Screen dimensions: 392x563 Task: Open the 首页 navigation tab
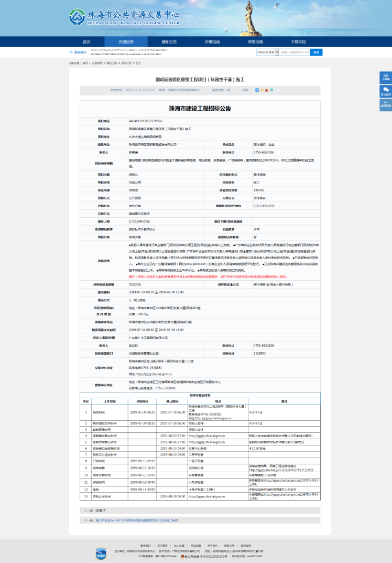click(x=87, y=41)
